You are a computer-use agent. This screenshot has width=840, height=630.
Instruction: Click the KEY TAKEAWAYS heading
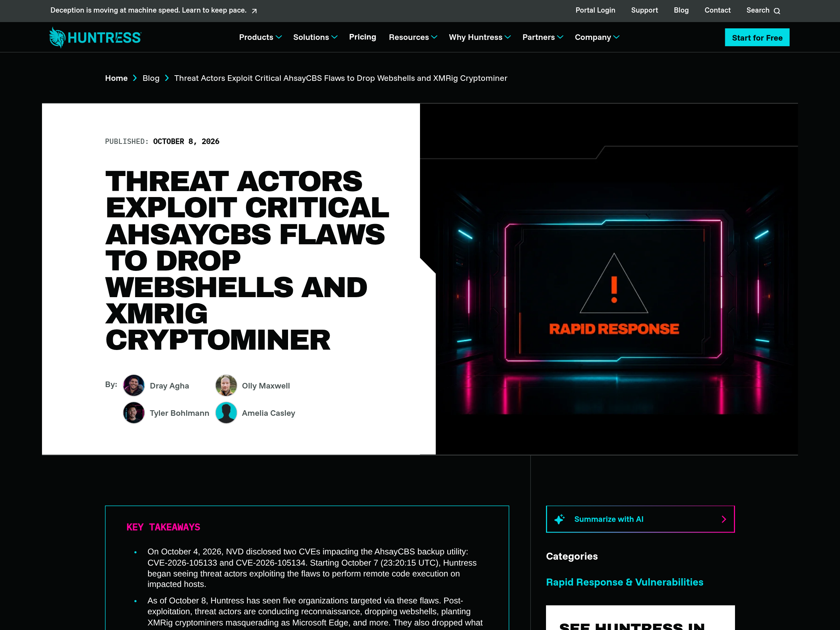[x=163, y=527]
